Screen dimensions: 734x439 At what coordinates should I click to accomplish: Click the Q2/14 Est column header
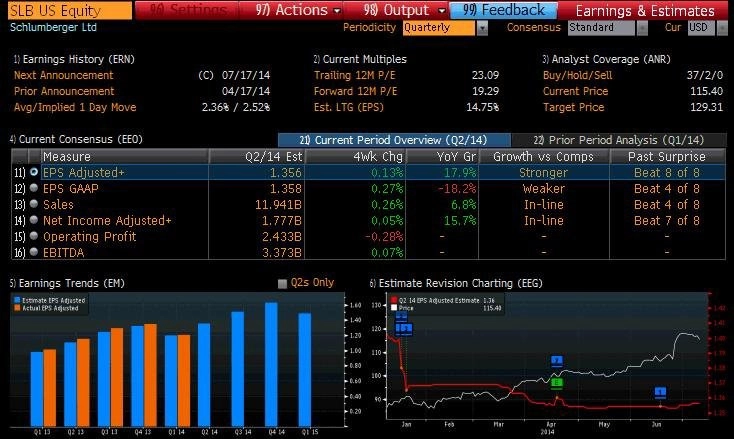257,156
